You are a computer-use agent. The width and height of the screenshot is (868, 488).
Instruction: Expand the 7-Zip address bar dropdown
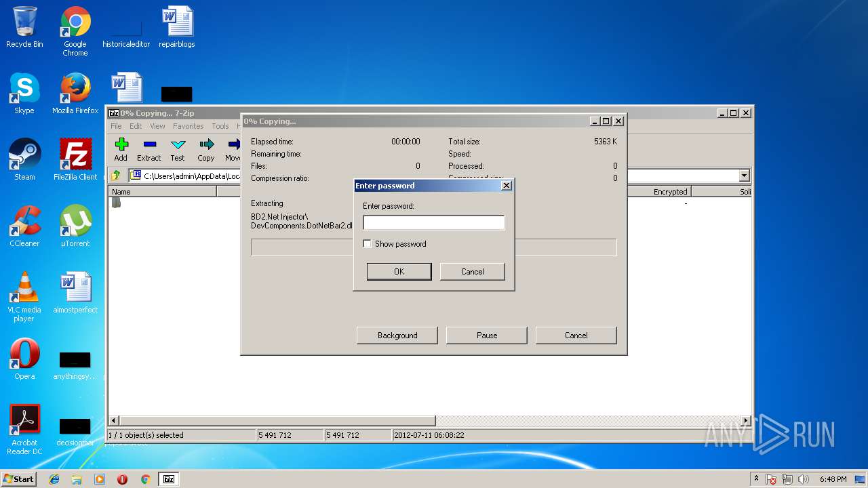pos(744,176)
